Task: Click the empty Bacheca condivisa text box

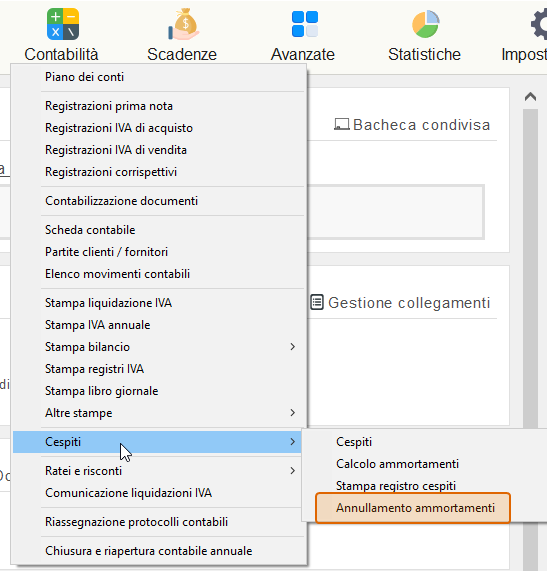Action: (x=396, y=212)
